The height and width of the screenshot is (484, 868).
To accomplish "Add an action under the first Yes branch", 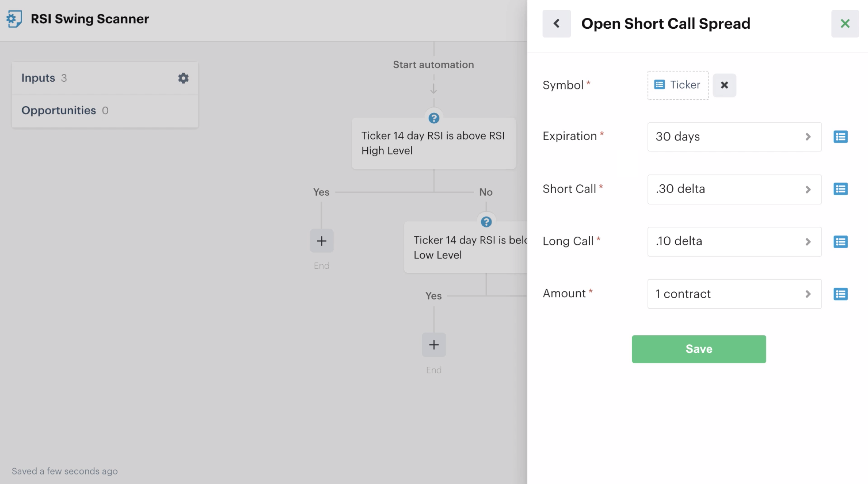I will pyautogui.click(x=322, y=241).
